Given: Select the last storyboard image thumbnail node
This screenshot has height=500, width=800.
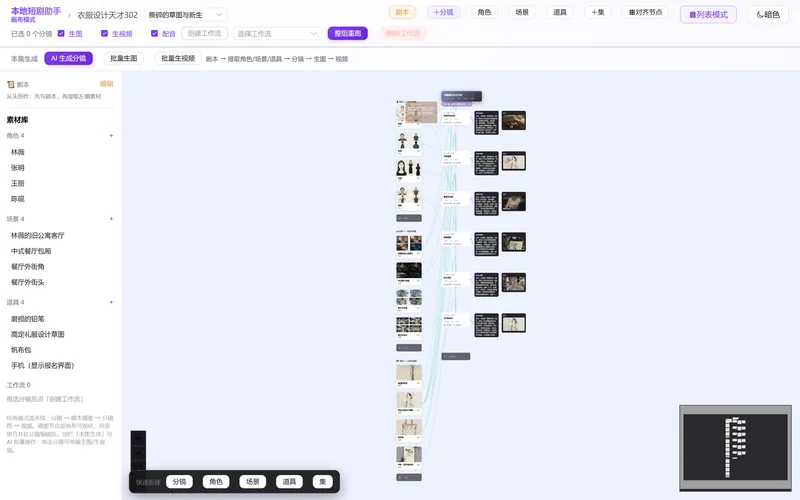Looking at the screenshot, I should 514,323.
